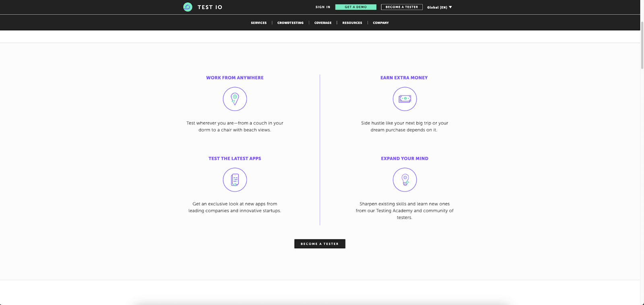Expand the Resources menu

tap(352, 23)
